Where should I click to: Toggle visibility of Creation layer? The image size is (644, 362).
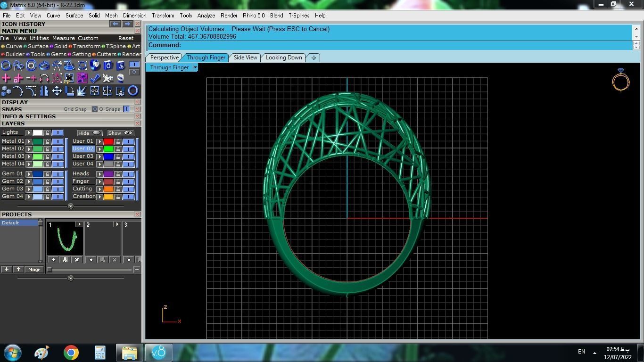[128, 196]
